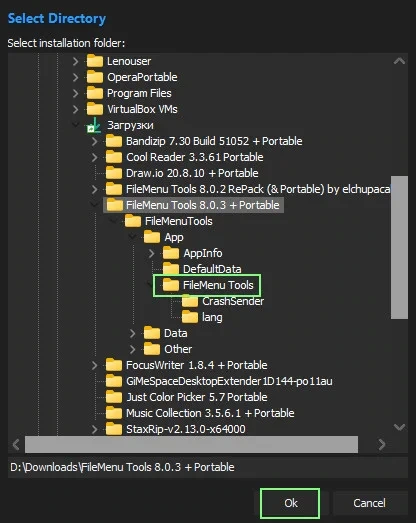Expand the AppInfo node
Viewport: 416px width, 523px height.
pos(152,253)
